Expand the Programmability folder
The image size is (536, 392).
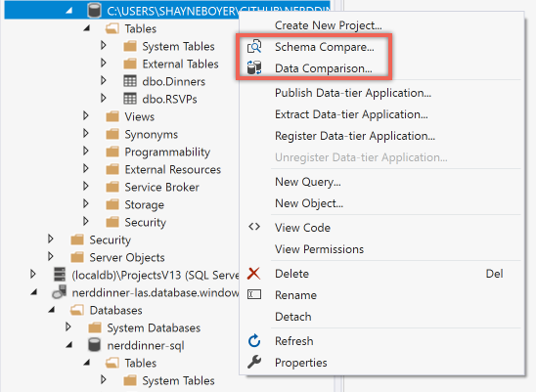click(86, 152)
